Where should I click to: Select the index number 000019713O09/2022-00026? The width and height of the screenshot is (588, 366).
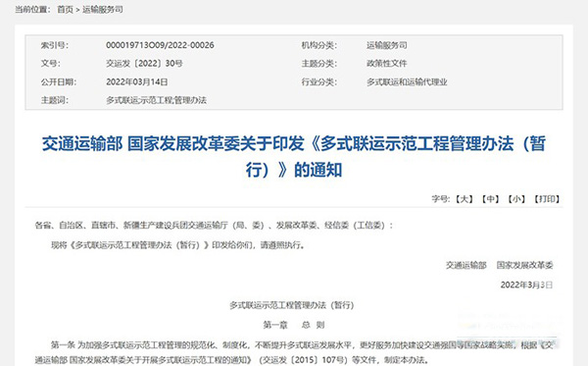click(160, 45)
